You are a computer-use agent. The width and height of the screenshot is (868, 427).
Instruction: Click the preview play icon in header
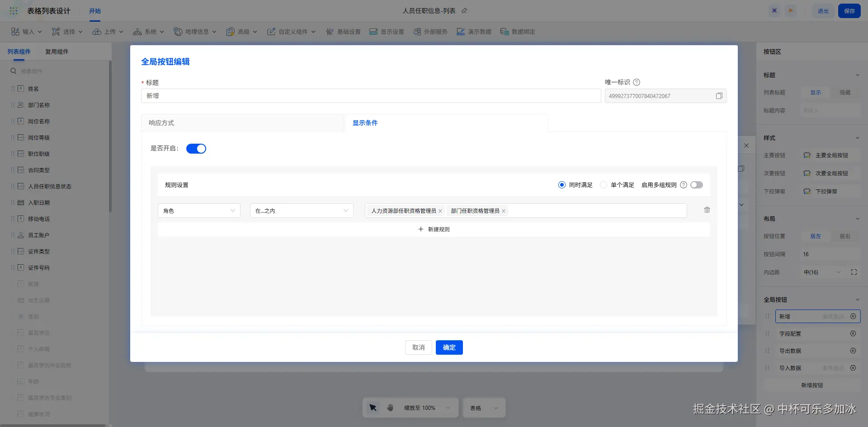pos(791,10)
